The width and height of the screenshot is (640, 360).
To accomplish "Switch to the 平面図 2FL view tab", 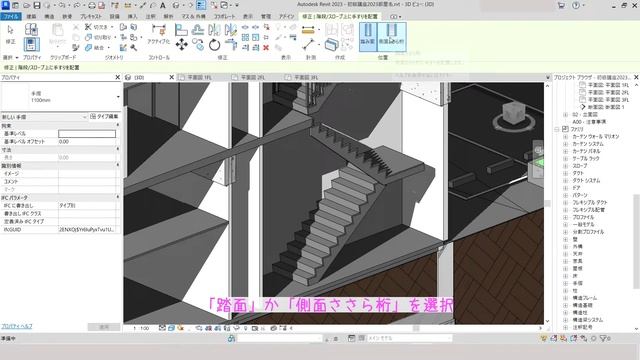I will pyautogui.click(x=252, y=77).
